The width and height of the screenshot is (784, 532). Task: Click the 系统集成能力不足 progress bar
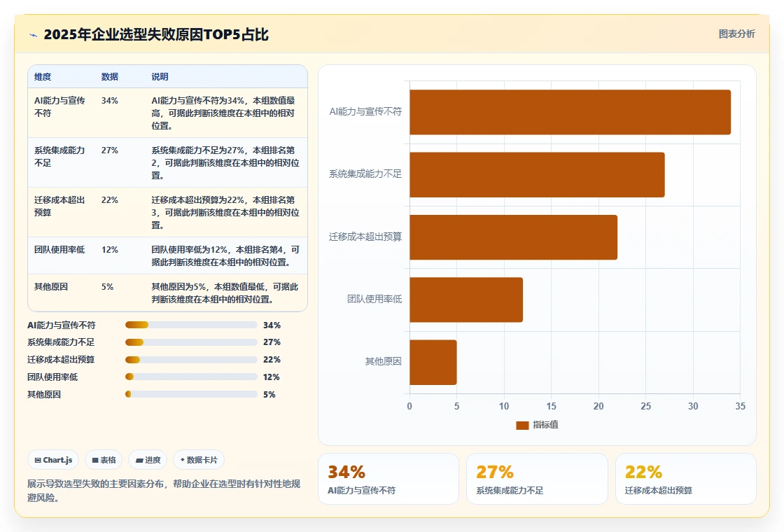pos(191,342)
